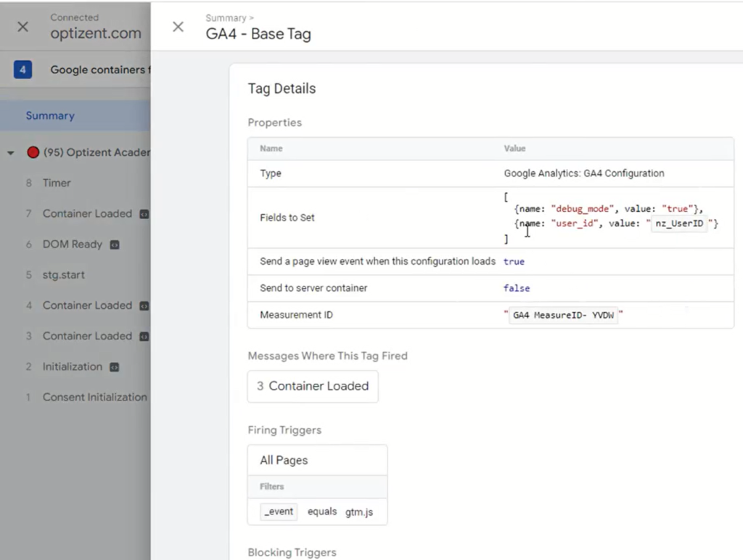743x560 pixels.
Task: Click the icon beside event 4 Container Loaded
Action: point(144,306)
